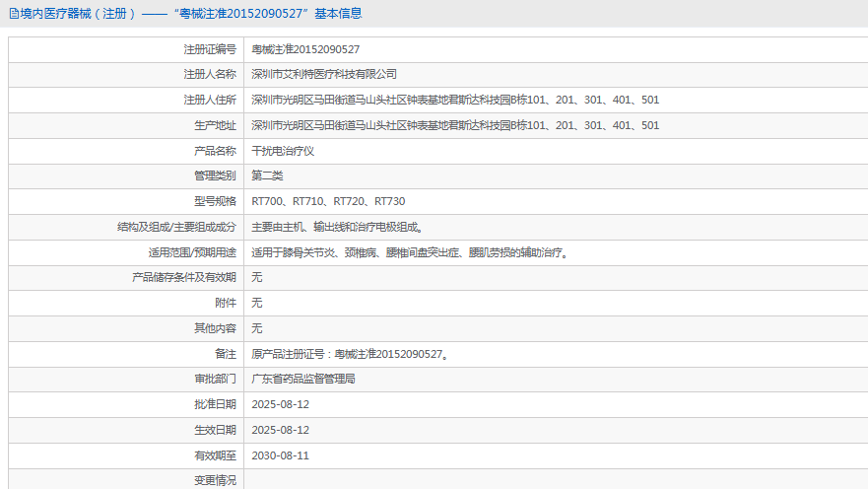
Task: Click the document icon before the page title
Action: click(x=14, y=14)
